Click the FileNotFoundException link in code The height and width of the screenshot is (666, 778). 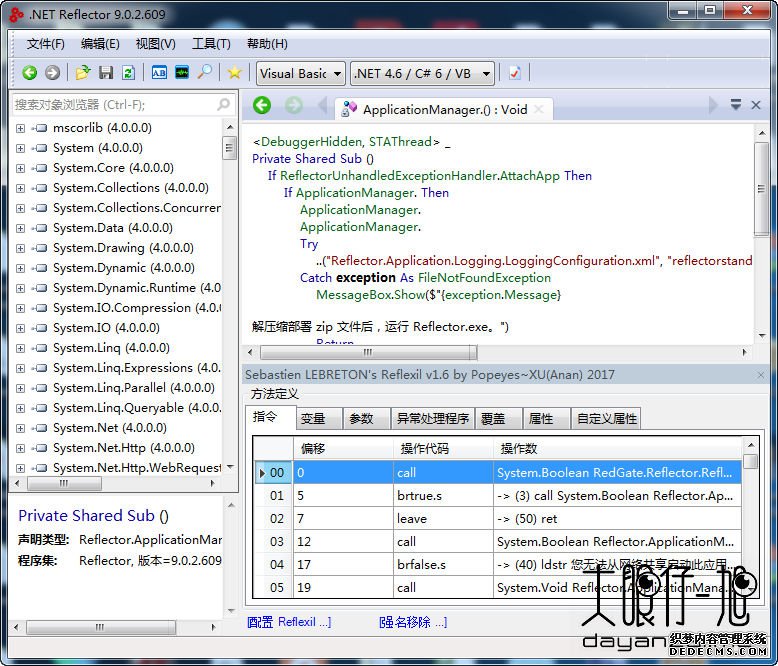click(x=484, y=278)
